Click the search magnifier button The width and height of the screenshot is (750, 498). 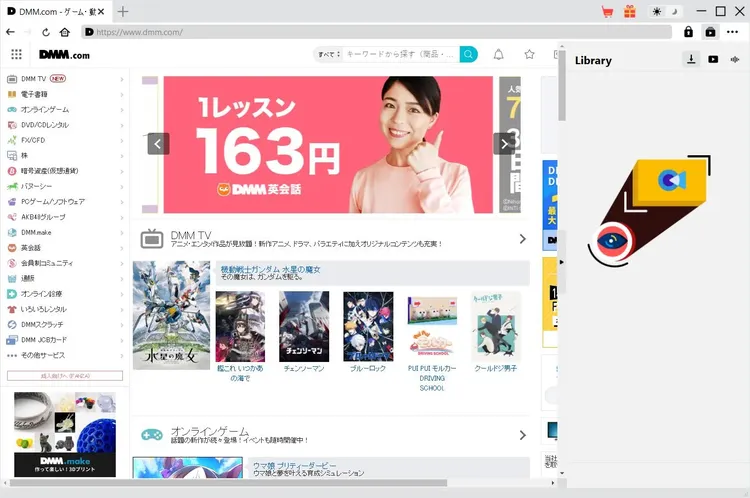(x=468, y=54)
